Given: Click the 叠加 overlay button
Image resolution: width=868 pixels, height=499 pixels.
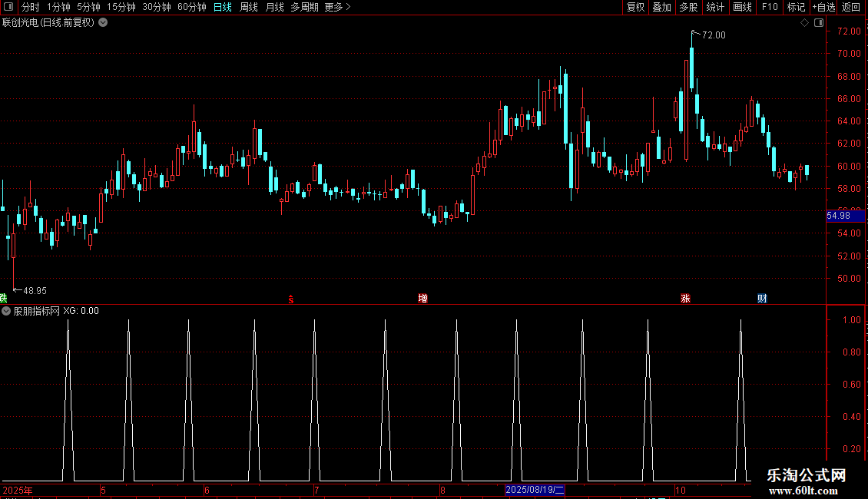Looking at the screenshot, I should pos(661,7).
